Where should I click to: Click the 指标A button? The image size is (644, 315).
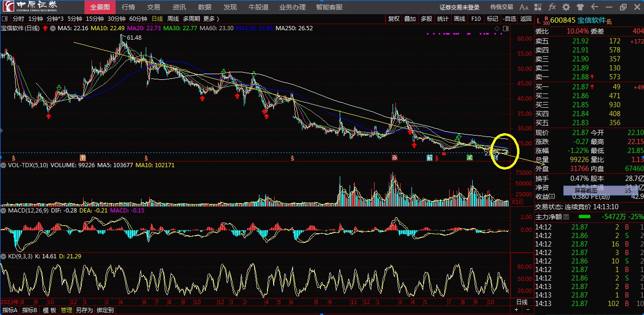coord(10,310)
